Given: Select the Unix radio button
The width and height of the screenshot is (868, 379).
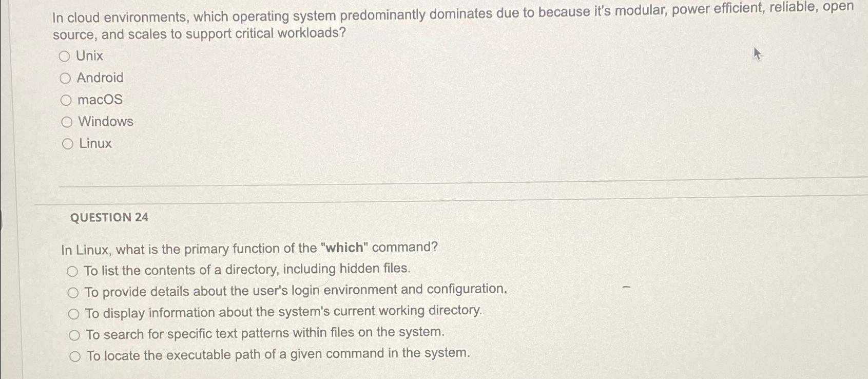Looking at the screenshot, I should coord(66,56).
